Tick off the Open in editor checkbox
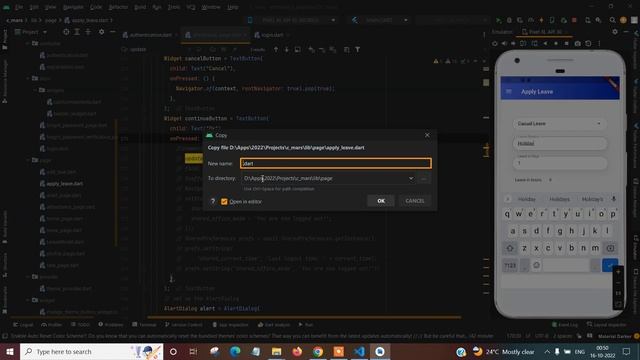Viewport: 640px width, 360px height. pyautogui.click(x=224, y=201)
